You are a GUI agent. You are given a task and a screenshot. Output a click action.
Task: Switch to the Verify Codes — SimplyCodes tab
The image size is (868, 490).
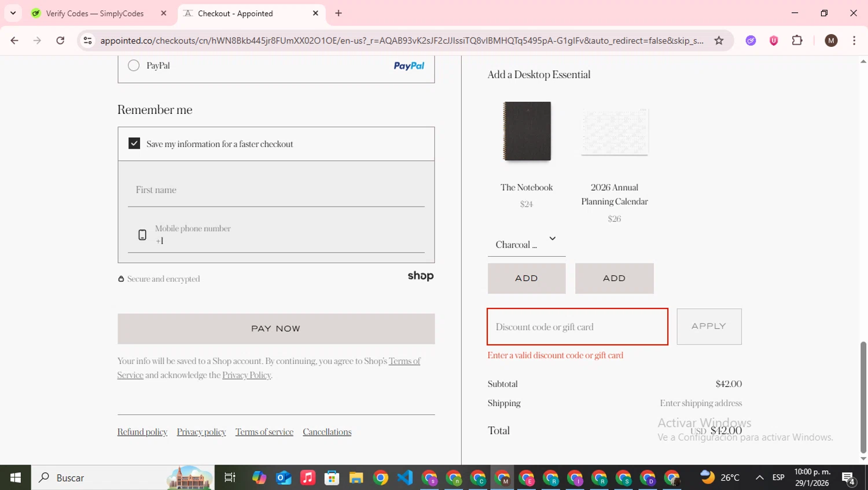95,13
